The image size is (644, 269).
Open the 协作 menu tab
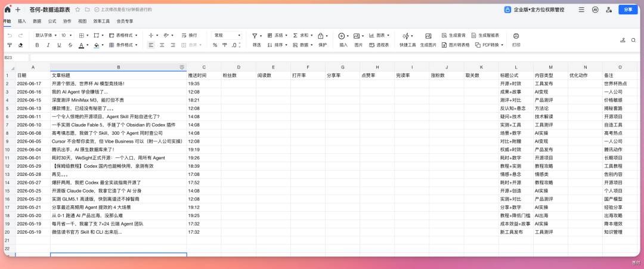click(x=67, y=21)
